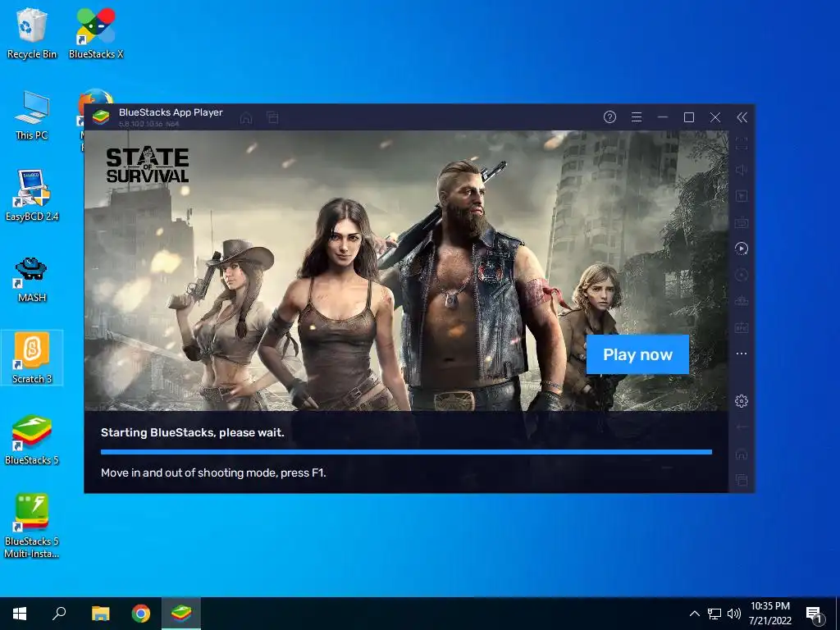Click the Play now button

click(x=637, y=354)
